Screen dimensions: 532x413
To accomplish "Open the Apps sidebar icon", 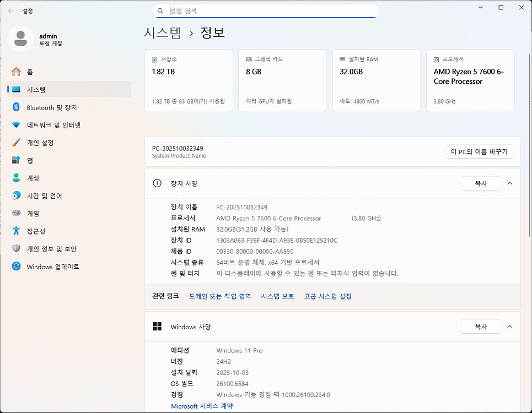I will click(16, 160).
